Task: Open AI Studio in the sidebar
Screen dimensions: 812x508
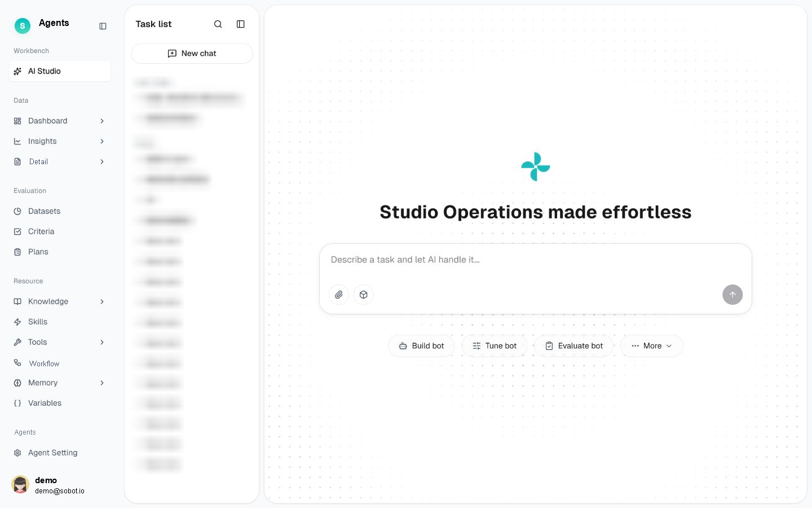Action: pyautogui.click(x=60, y=71)
